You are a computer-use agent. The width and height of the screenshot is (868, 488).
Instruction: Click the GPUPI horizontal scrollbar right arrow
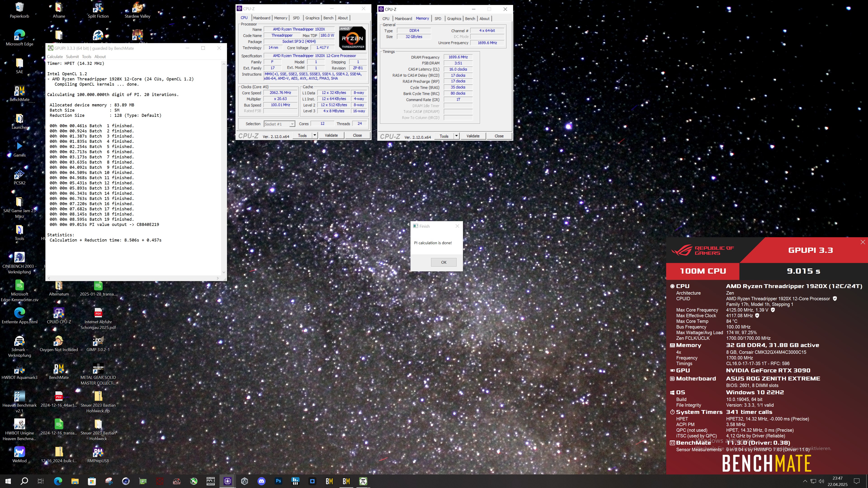[x=218, y=278]
